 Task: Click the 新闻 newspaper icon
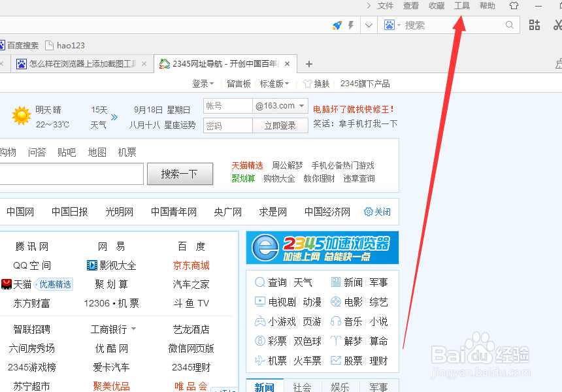pos(335,282)
